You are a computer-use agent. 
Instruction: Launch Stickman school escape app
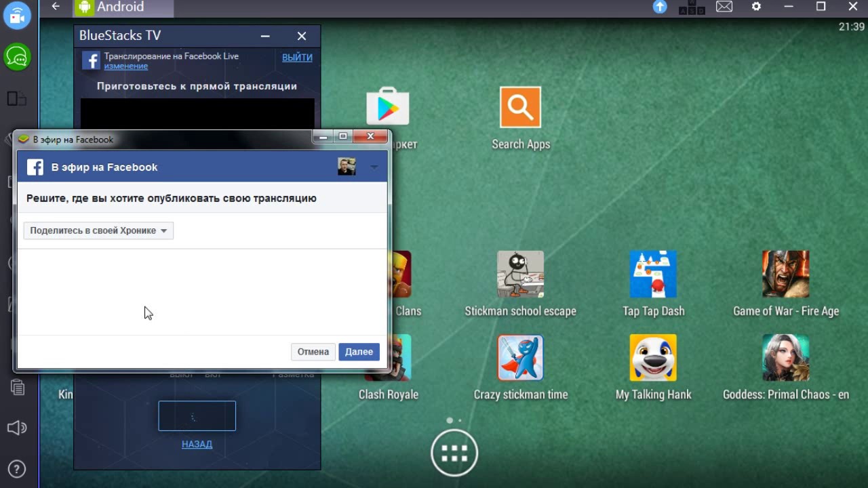(x=520, y=274)
